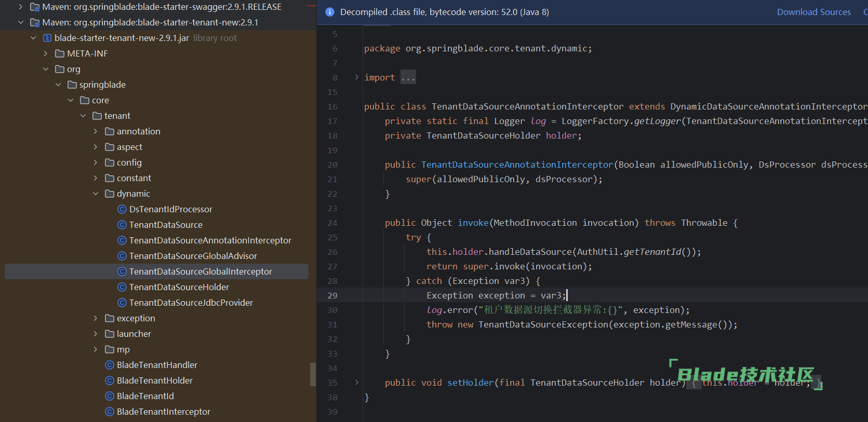Click the exception package folder icon
Screen dimensions: 868x422
(x=110, y=318)
